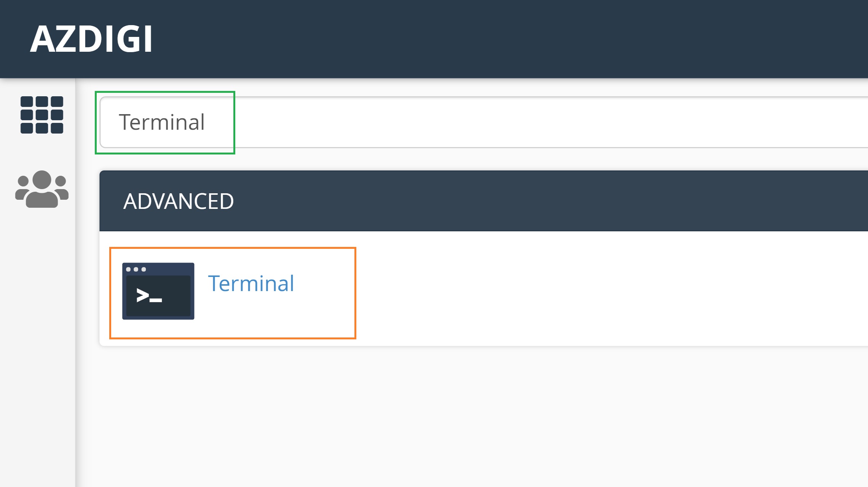This screenshot has width=868, height=487.
Task: Click the AZDIGI logo in header
Action: click(91, 38)
